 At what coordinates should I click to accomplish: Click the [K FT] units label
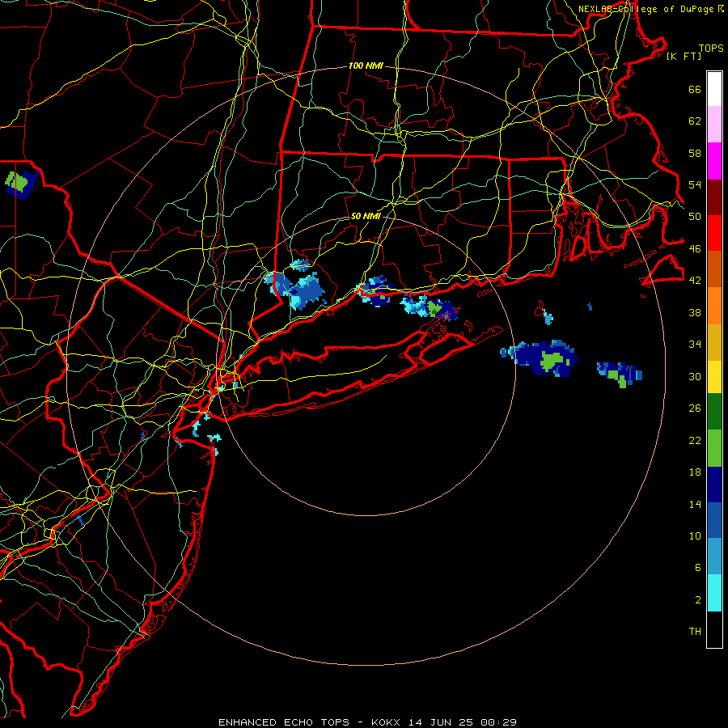click(684, 57)
